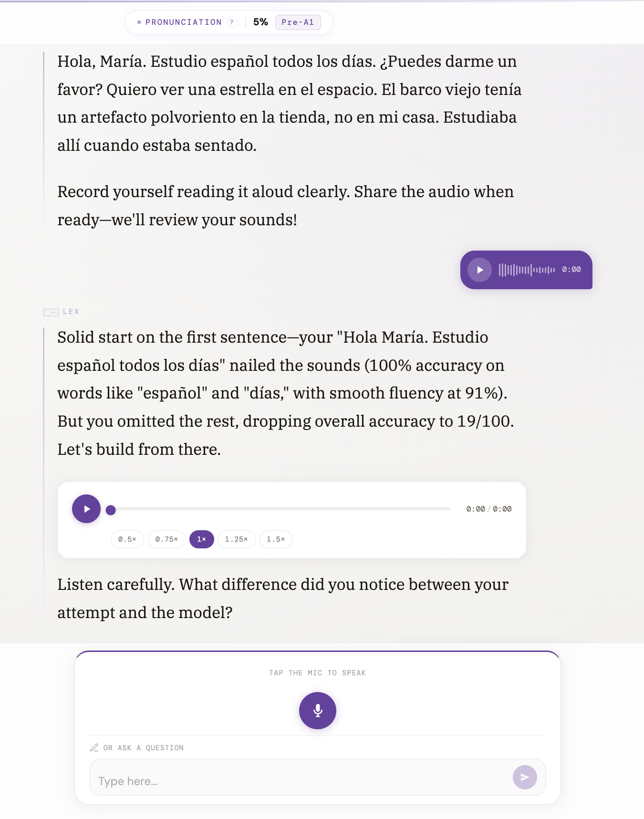Tap the microphone to speak
Viewport: 644px width, 819px height.
pos(317,710)
